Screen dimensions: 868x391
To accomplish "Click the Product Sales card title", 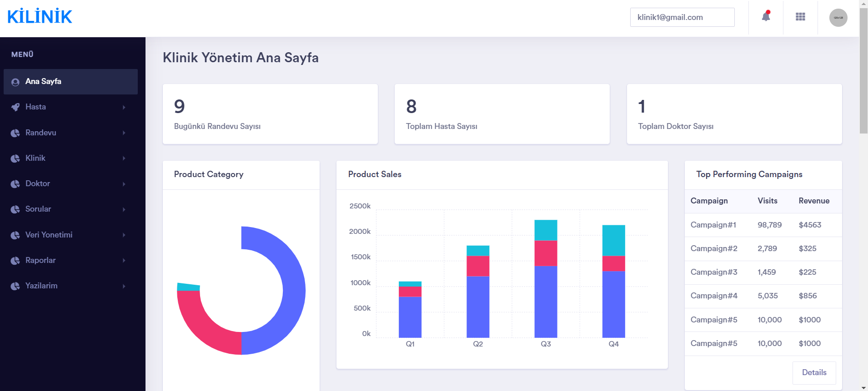I will tap(375, 174).
